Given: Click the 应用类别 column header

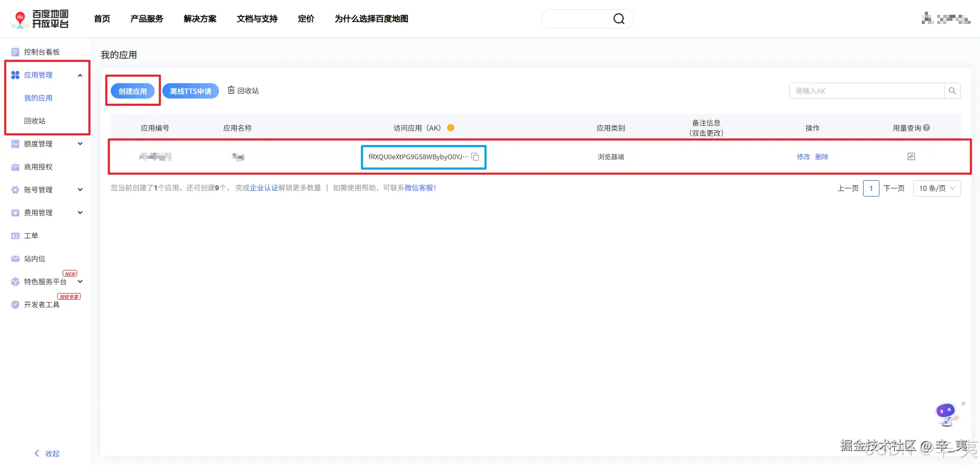Looking at the screenshot, I should 611,128.
